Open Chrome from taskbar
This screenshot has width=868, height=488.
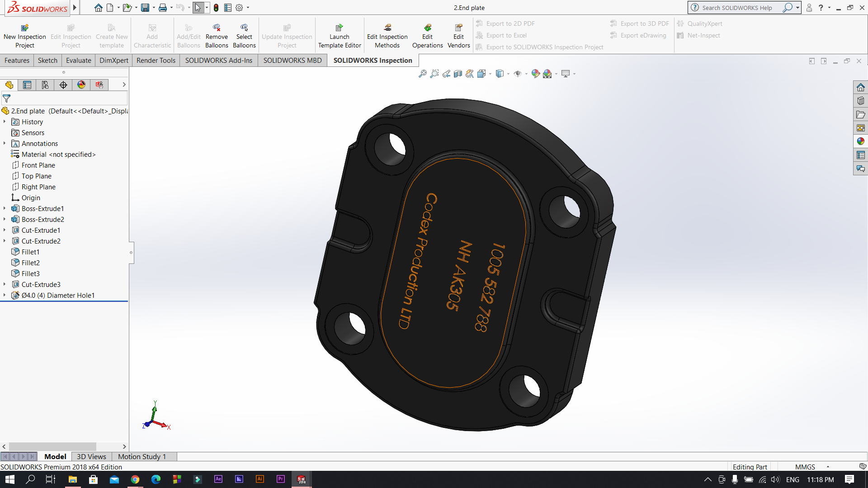click(135, 479)
